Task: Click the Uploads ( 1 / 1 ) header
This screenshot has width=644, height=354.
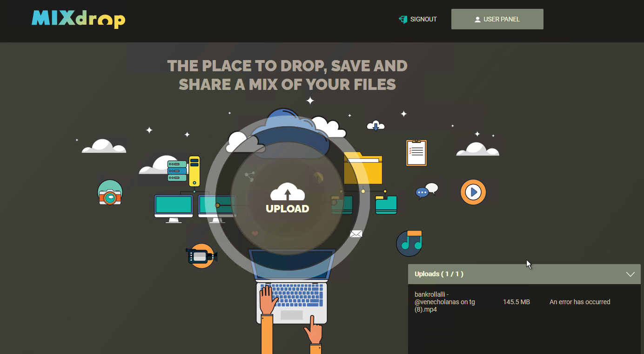Action: (x=439, y=274)
